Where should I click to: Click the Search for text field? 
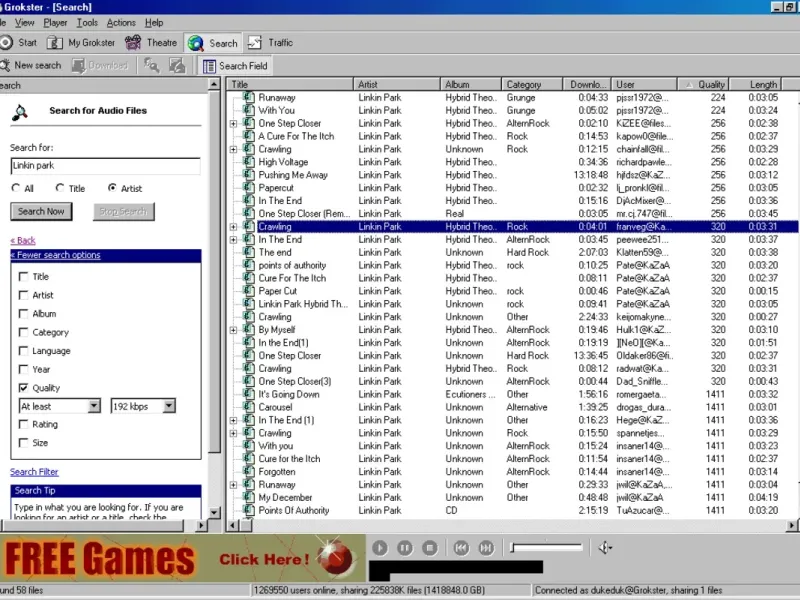coord(105,166)
